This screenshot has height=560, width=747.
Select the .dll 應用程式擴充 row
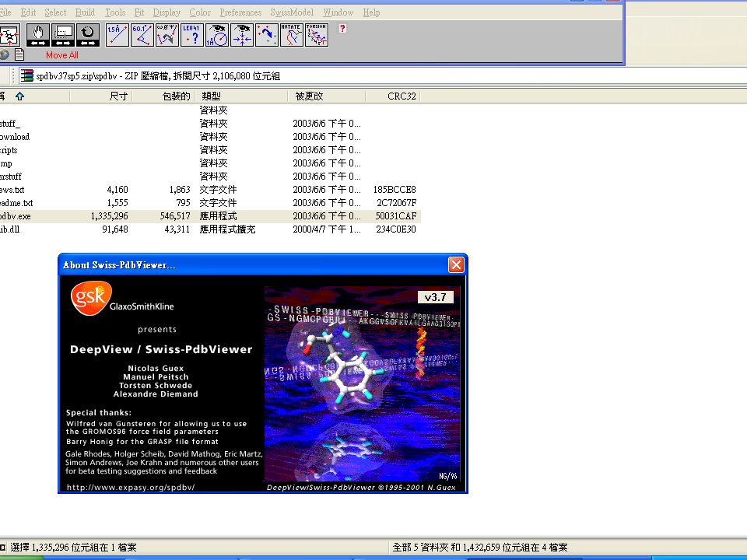tap(209, 229)
